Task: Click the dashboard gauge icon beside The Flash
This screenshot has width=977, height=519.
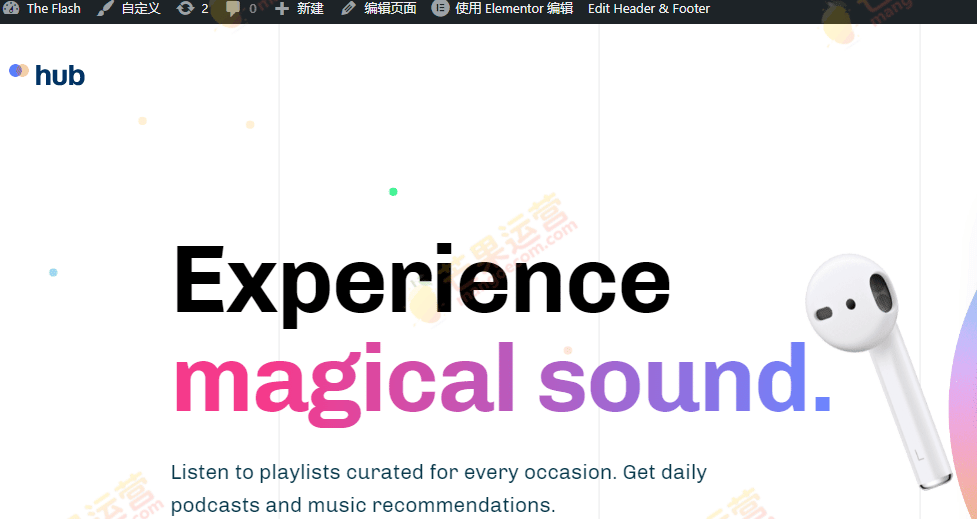Action: pyautogui.click(x=12, y=9)
